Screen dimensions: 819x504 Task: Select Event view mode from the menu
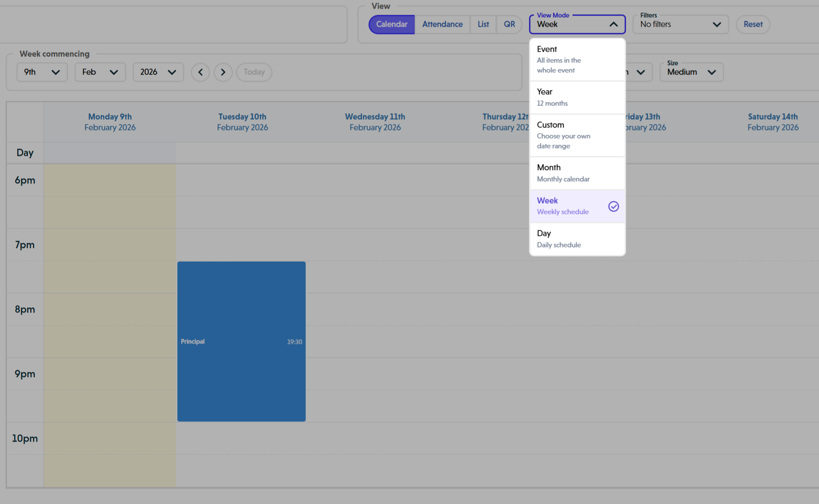pos(568,59)
